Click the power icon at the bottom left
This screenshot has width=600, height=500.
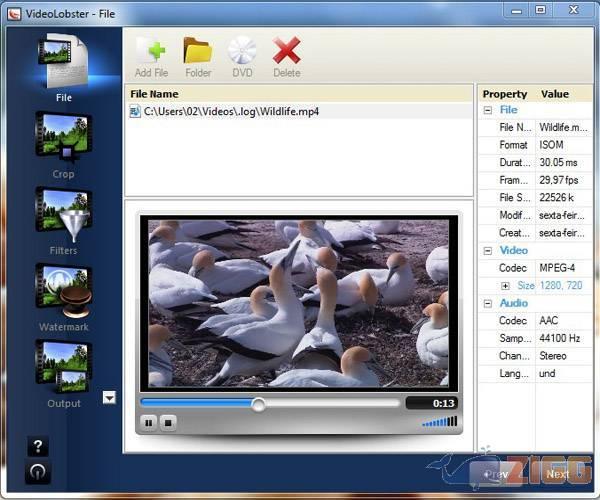pos(38,473)
